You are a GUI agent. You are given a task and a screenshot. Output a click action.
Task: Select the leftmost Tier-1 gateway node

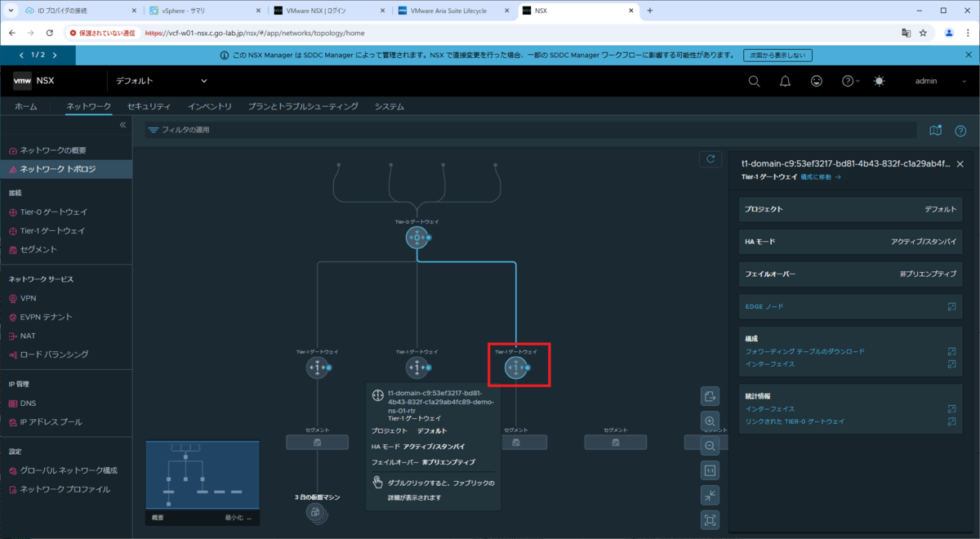tap(317, 368)
